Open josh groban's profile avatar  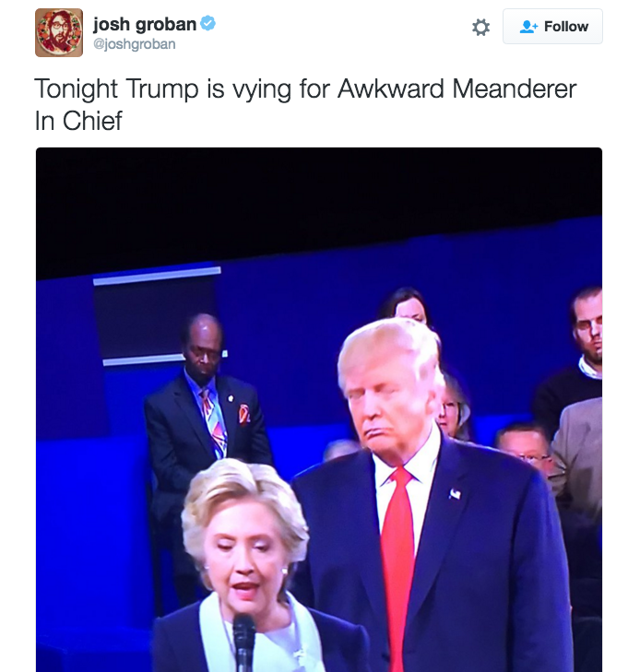click(59, 32)
